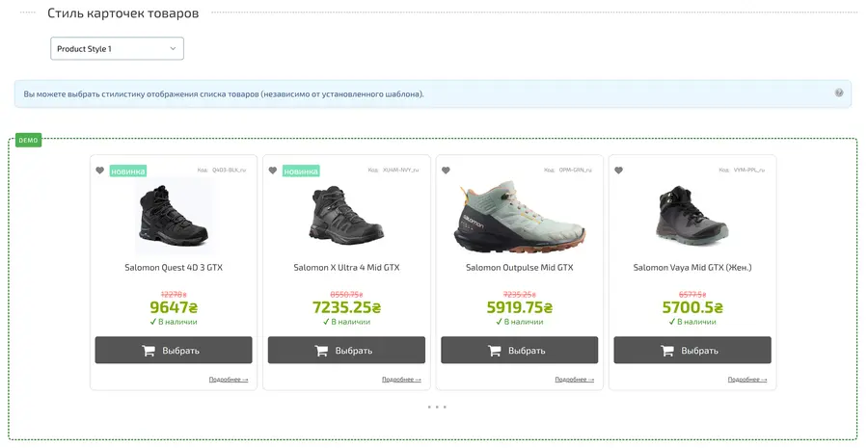This screenshot has width=868, height=448.
Task: Click the Salomon Outpulse Mid GTX title
Action: (x=519, y=268)
